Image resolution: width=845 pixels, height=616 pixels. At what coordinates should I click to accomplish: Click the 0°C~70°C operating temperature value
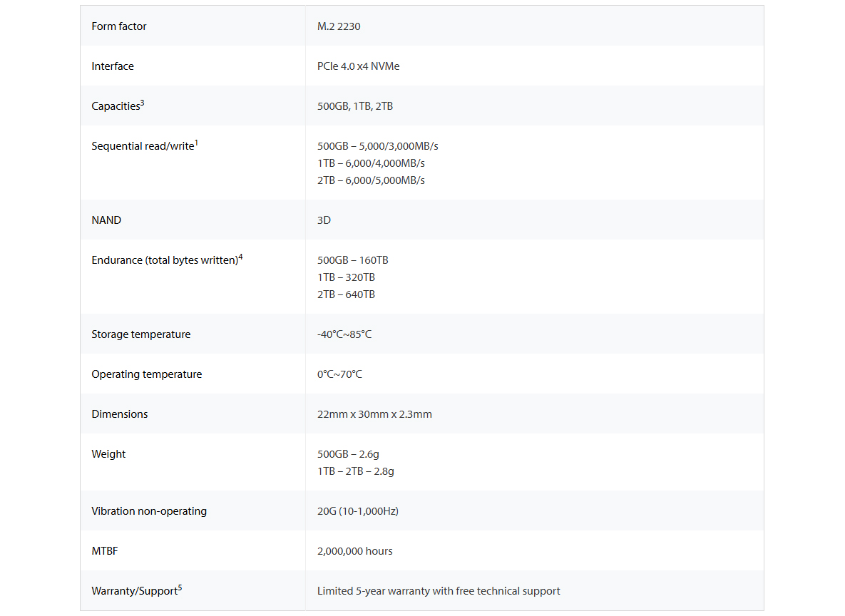point(339,374)
